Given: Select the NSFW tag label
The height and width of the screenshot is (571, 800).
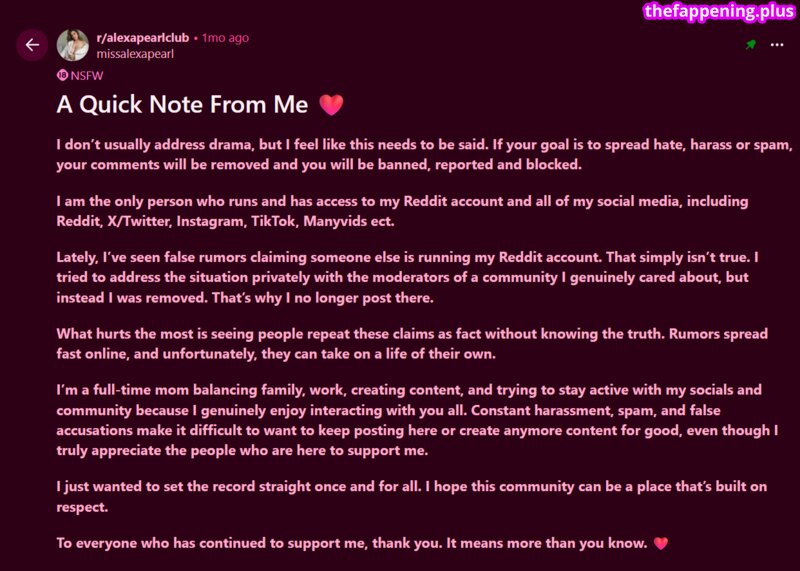Looking at the screenshot, I should pyautogui.click(x=87, y=76).
